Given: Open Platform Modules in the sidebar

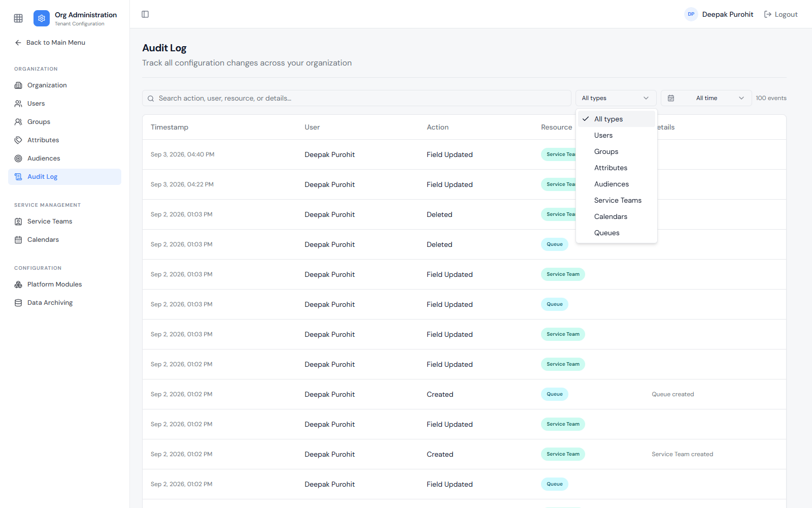Looking at the screenshot, I should pos(64,284).
